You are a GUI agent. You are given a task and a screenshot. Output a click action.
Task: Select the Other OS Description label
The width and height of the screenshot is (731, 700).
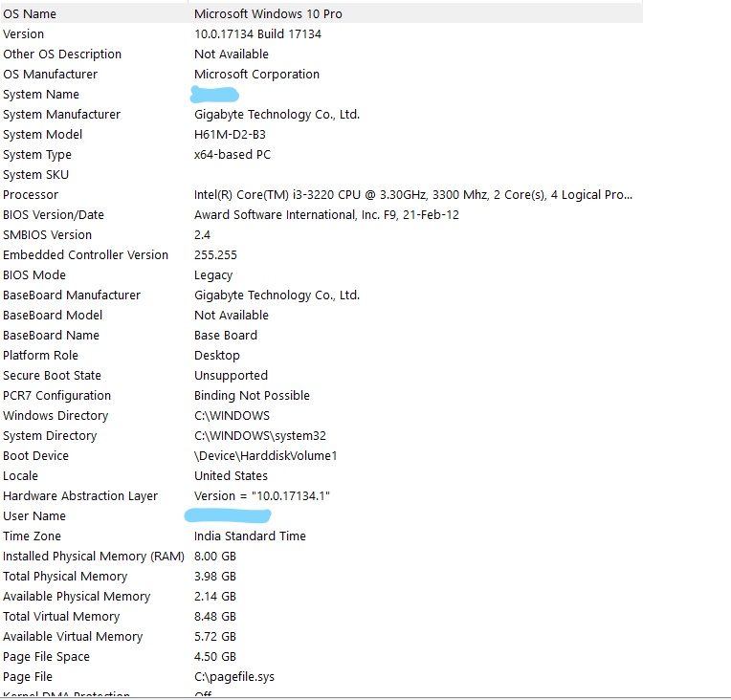62,55
